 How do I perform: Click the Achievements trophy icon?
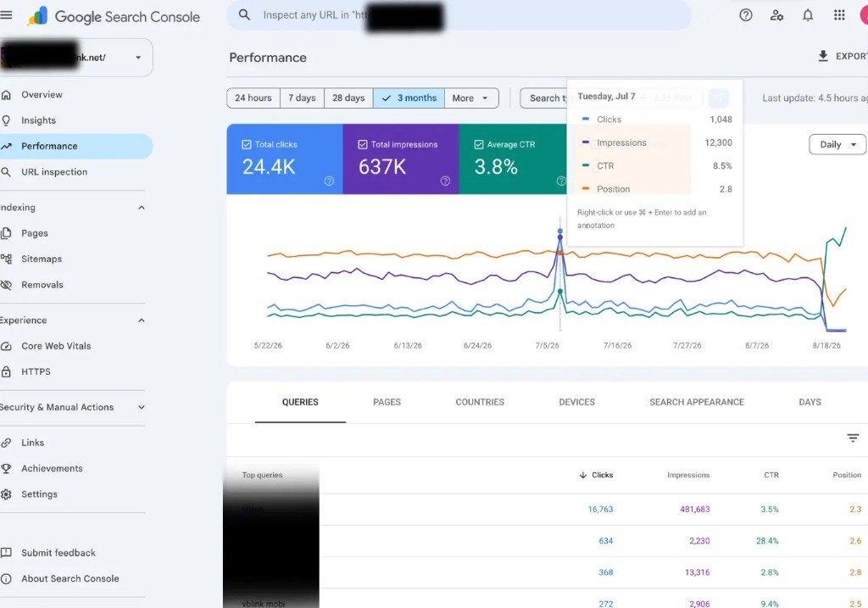point(6,468)
